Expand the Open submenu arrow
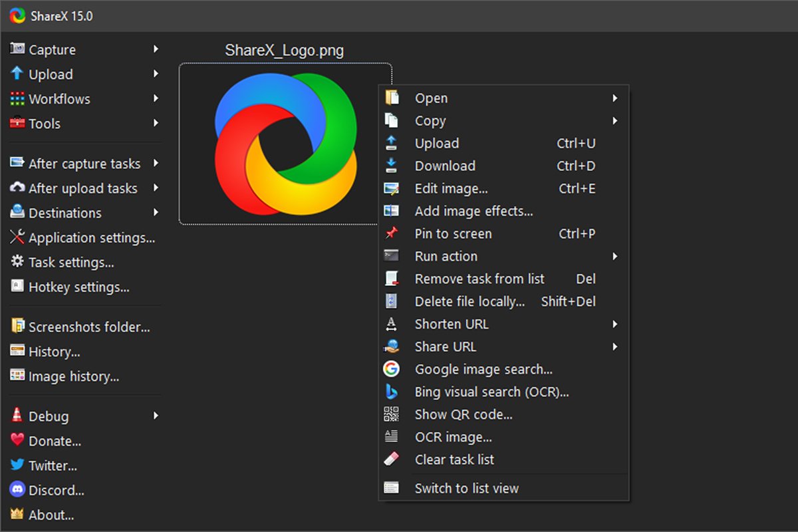 pos(615,98)
